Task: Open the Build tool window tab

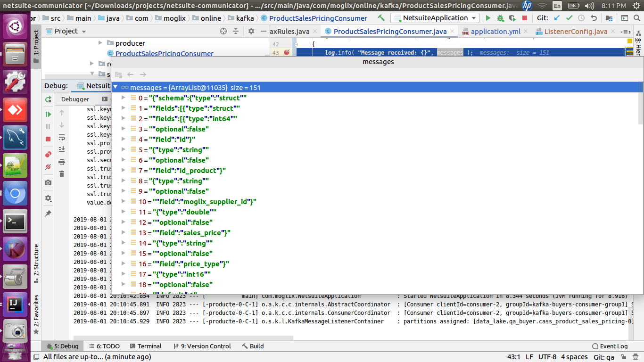Action: click(x=253, y=346)
